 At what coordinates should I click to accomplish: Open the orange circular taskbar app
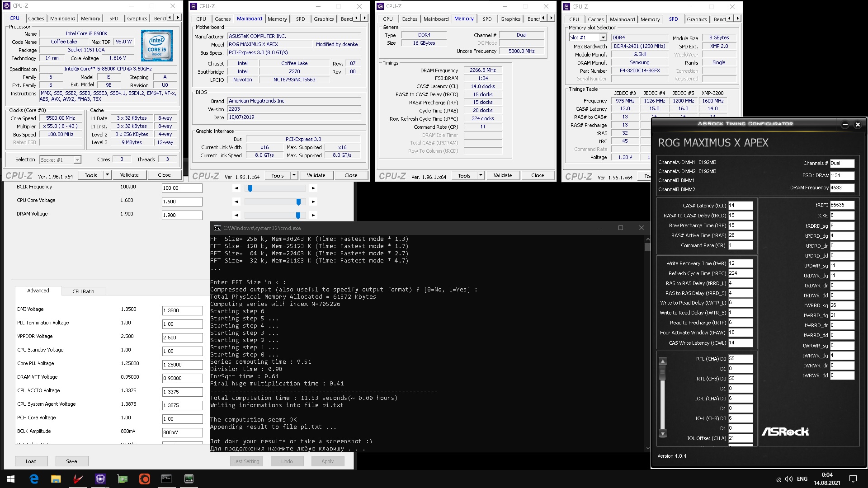pos(144,479)
